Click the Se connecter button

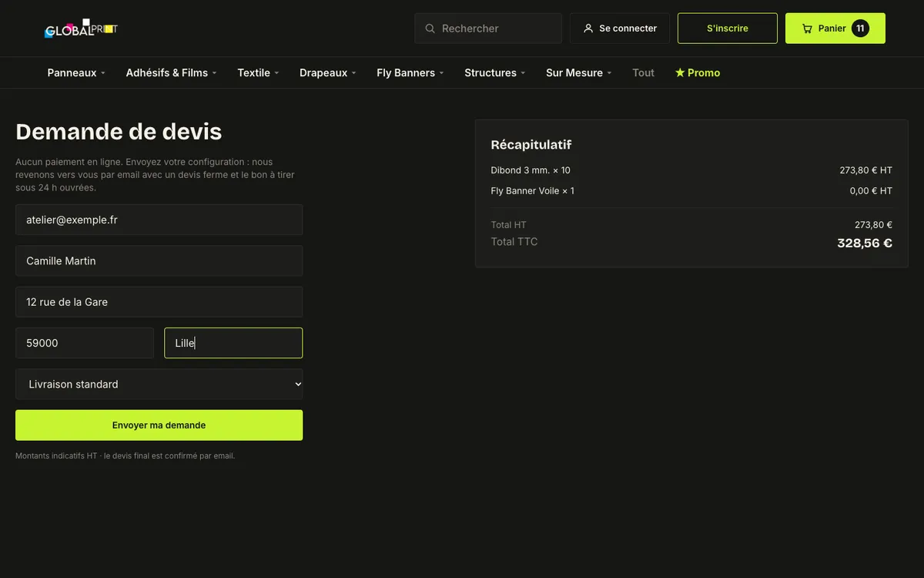620,29
